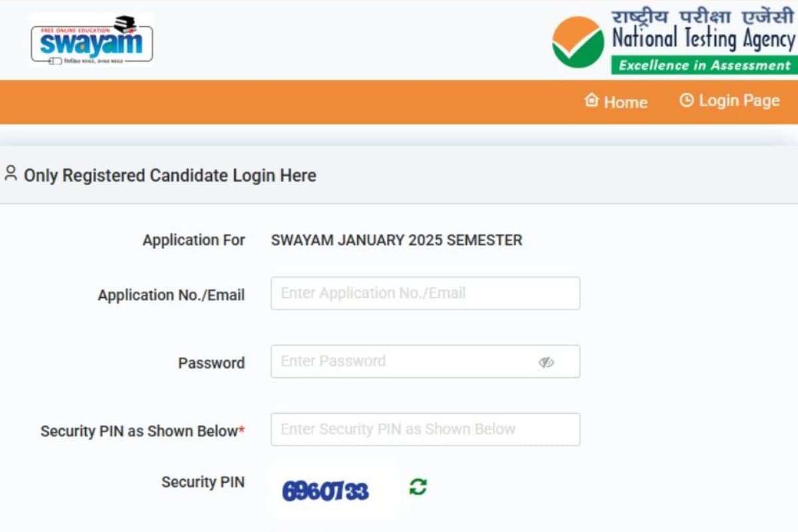Click the SWAYAM JANUARY 2025 SEMESTER text
This screenshot has height=532, width=798.
396,241
